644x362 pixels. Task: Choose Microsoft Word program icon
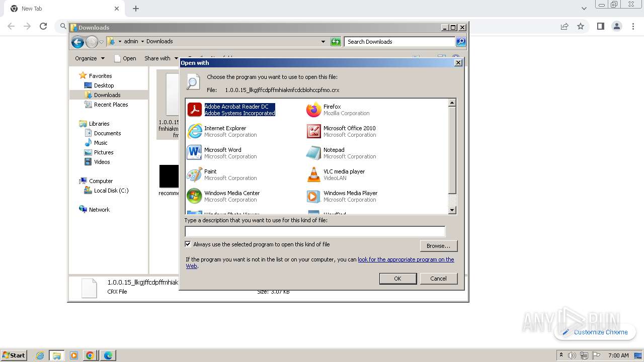194,153
